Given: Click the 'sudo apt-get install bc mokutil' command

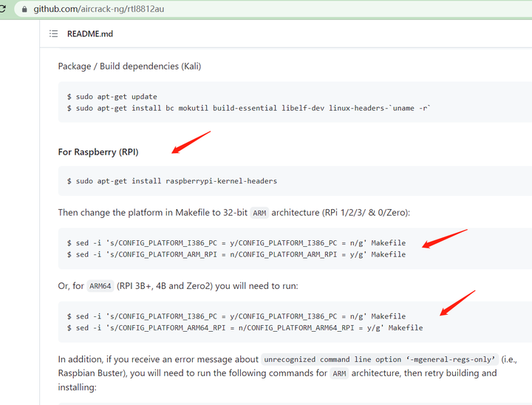Looking at the screenshot, I should [249, 109].
